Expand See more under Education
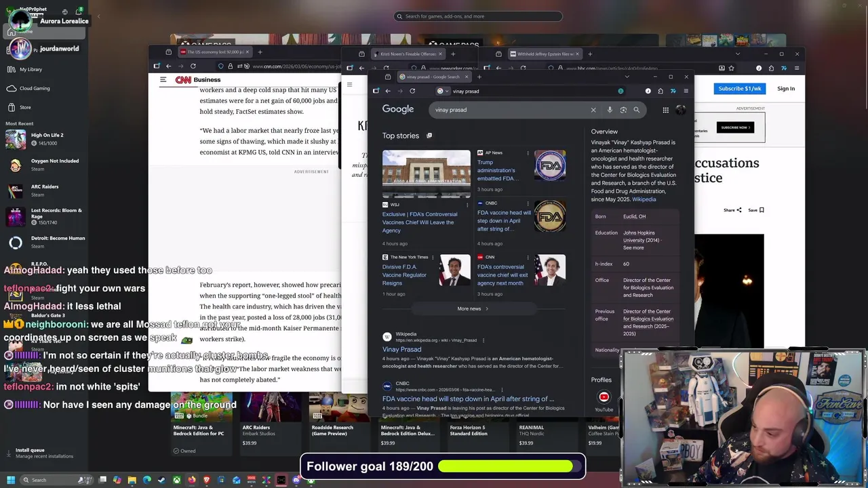 (633, 248)
